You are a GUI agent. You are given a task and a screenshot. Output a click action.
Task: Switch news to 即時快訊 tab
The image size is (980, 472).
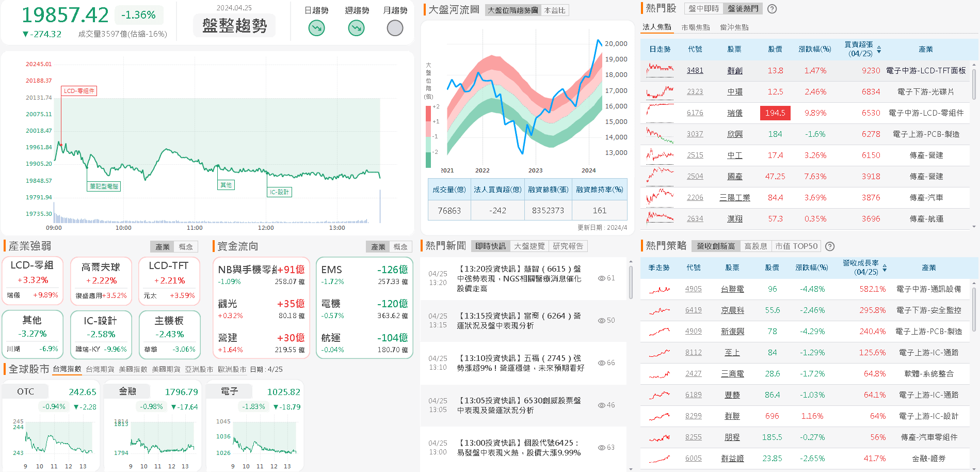click(x=490, y=246)
